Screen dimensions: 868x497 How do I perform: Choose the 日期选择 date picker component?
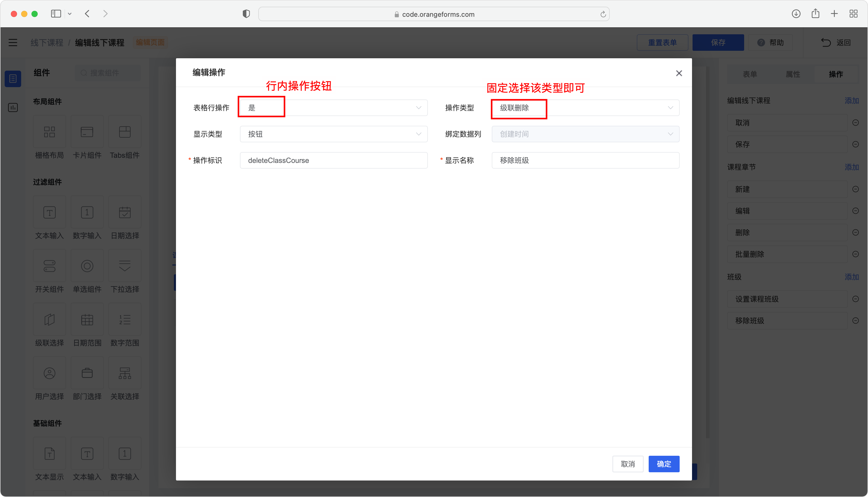point(125,218)
